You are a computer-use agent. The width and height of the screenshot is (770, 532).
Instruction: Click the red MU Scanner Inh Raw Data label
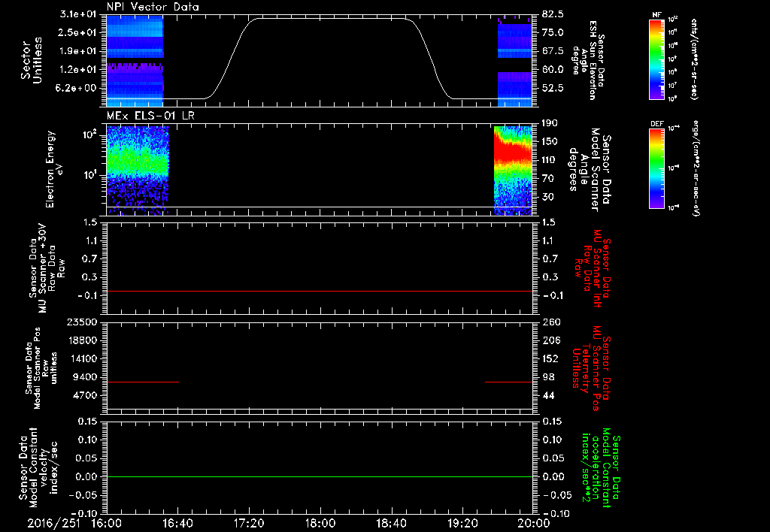tap(593, 268)
